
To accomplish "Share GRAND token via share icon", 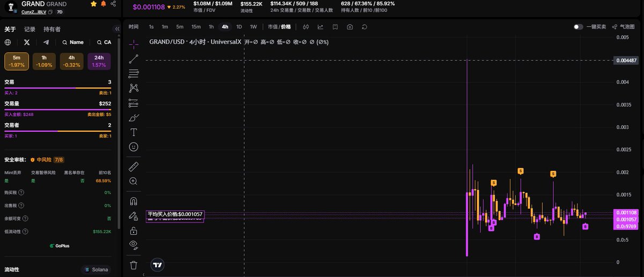I will pos(113,4).
